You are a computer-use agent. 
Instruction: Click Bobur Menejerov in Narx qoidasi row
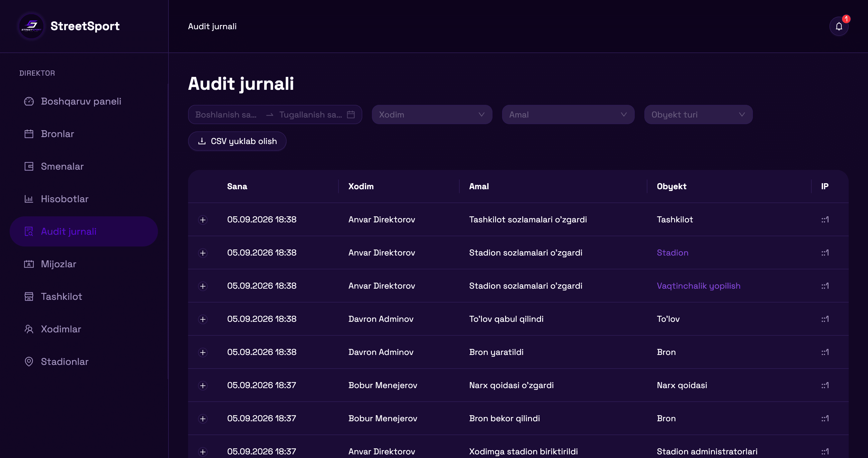(x=383, y=385)
